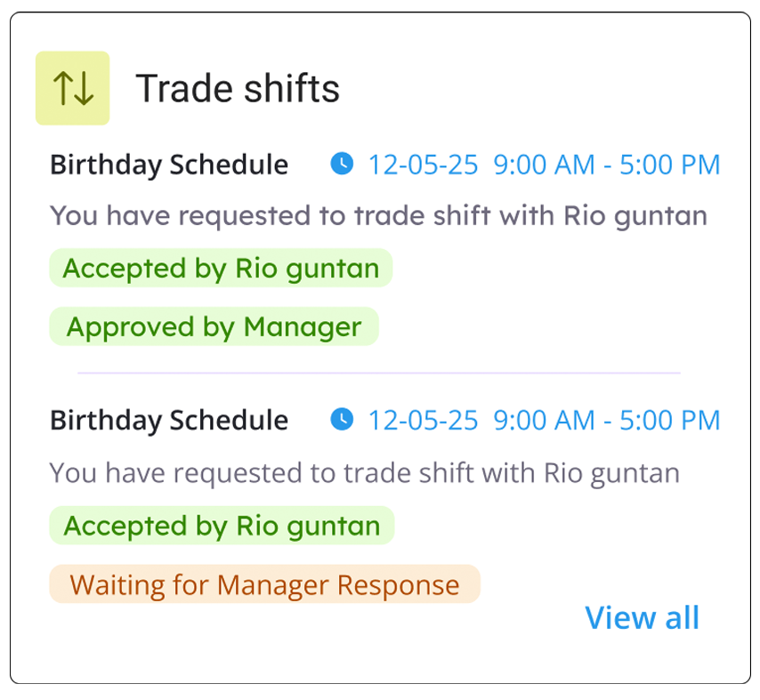Click the divider line between trade requests
760x700 pixels.
[x=379, y=373]
